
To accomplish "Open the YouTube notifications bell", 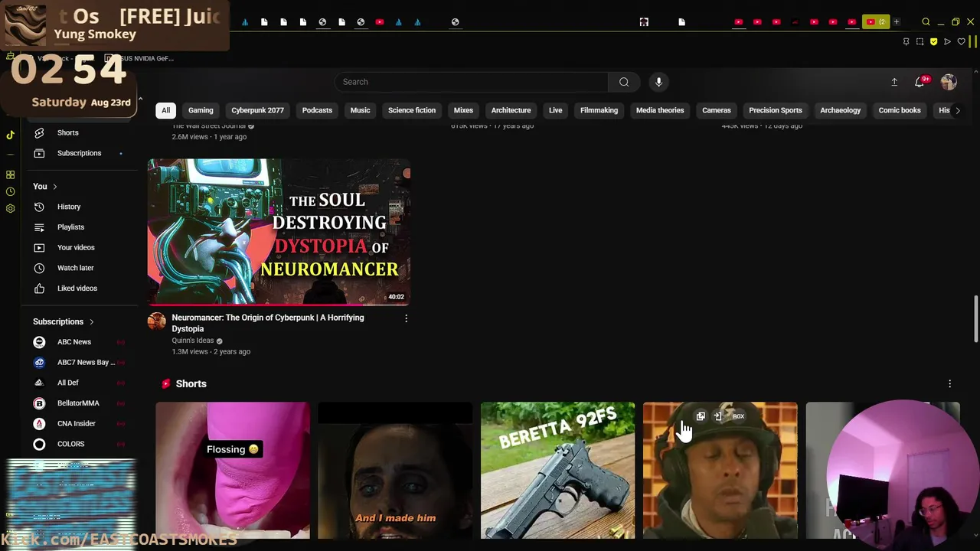I will pos(920,82).
